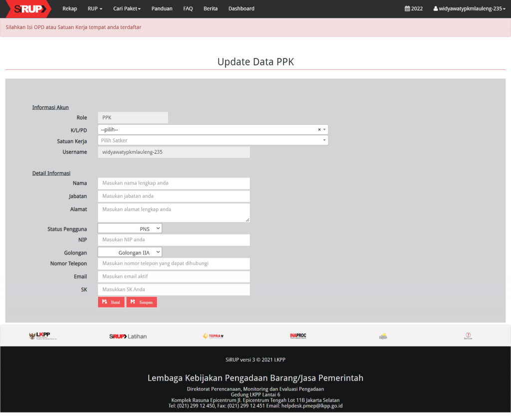Expand the K/L/PD dropdown
Screen dimensions: 511x420
213,130
